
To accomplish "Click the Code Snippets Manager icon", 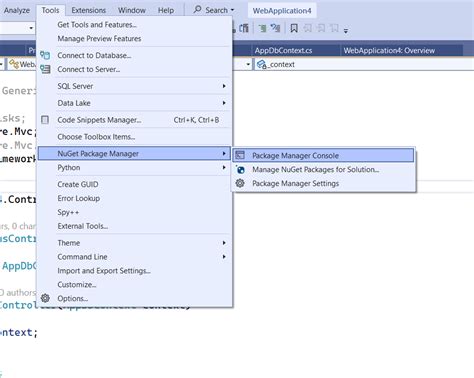I will click(x=45, y=120).
